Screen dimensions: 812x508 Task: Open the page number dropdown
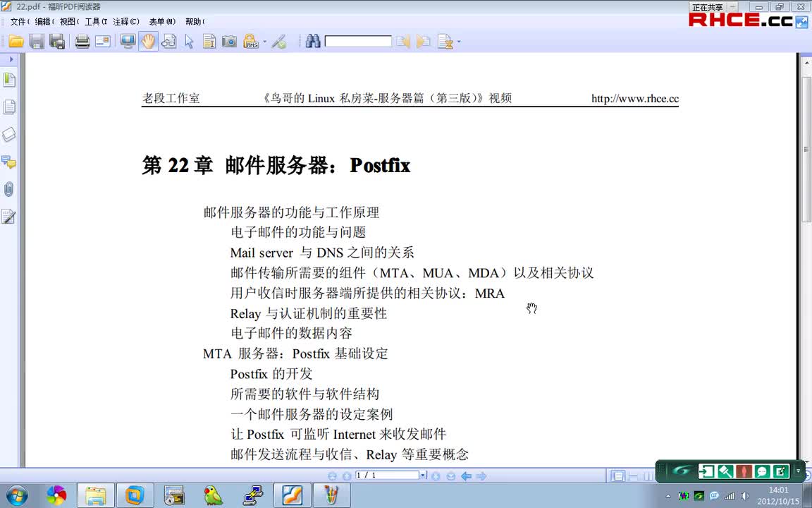click(423, 476)
